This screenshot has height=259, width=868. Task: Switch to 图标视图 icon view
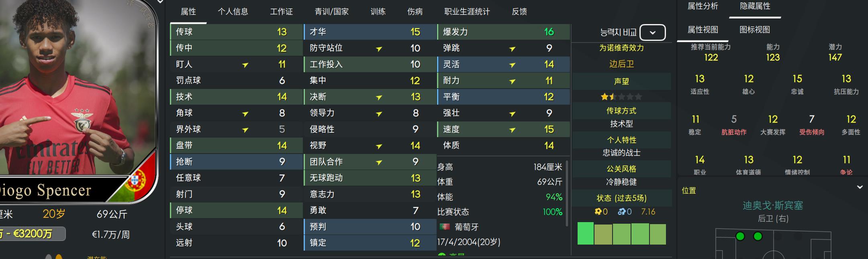click(x=755, y=30)
